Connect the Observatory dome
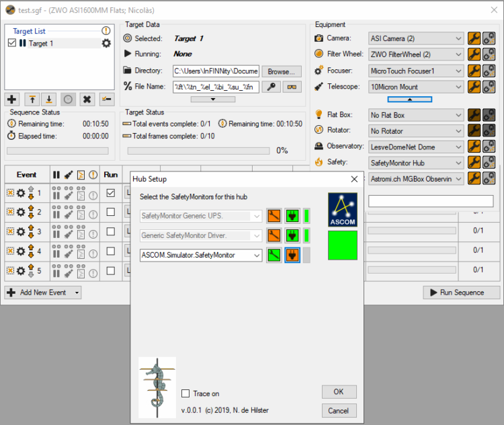This screenshot has height=425, width=504. pos(489,147)
